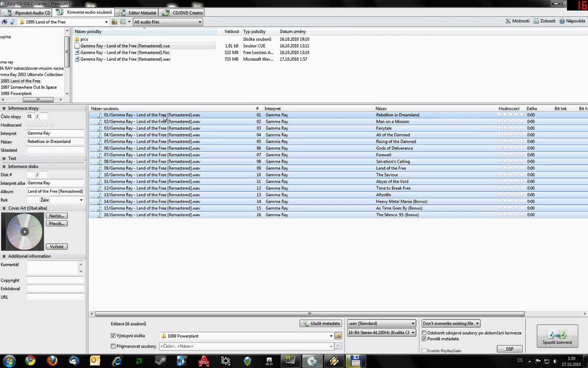The image size is (588, 368).
Task: Select 1997 Somewhere Out In Space folder
Action: tap(29, 87)
